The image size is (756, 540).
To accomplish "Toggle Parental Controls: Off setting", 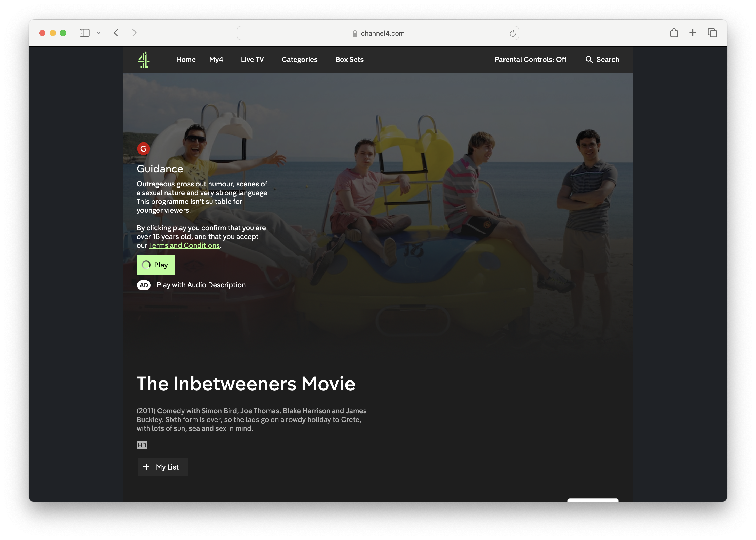I will point(531,60).
